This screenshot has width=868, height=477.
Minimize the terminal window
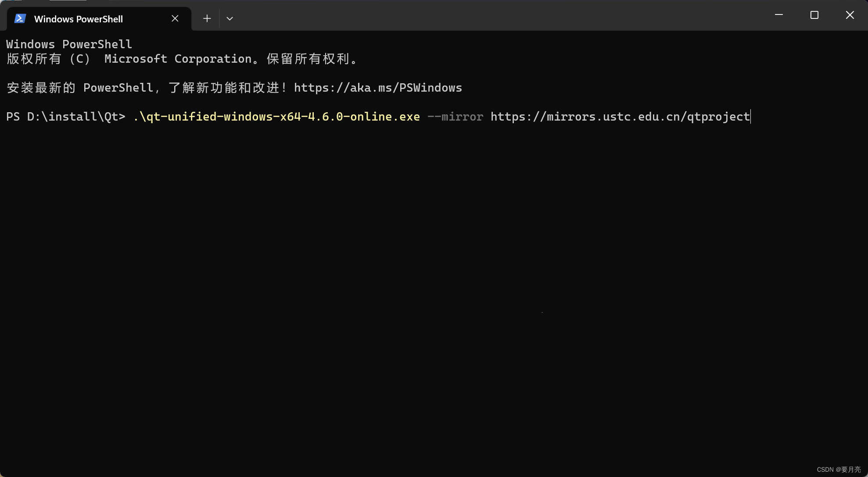click(x=779, y=15)
